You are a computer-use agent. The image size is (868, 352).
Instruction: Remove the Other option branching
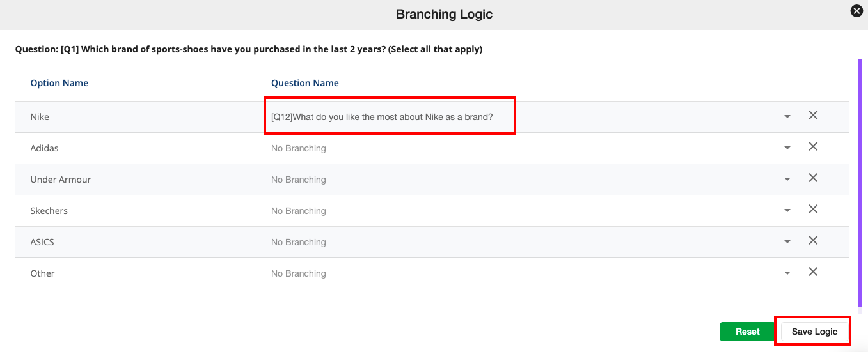[813, 272]
